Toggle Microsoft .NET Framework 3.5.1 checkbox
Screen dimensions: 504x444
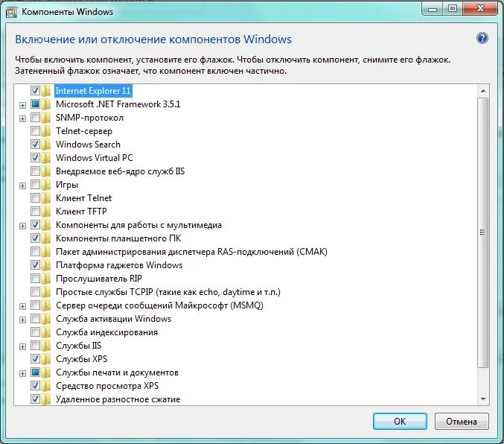tap(35, 104)
